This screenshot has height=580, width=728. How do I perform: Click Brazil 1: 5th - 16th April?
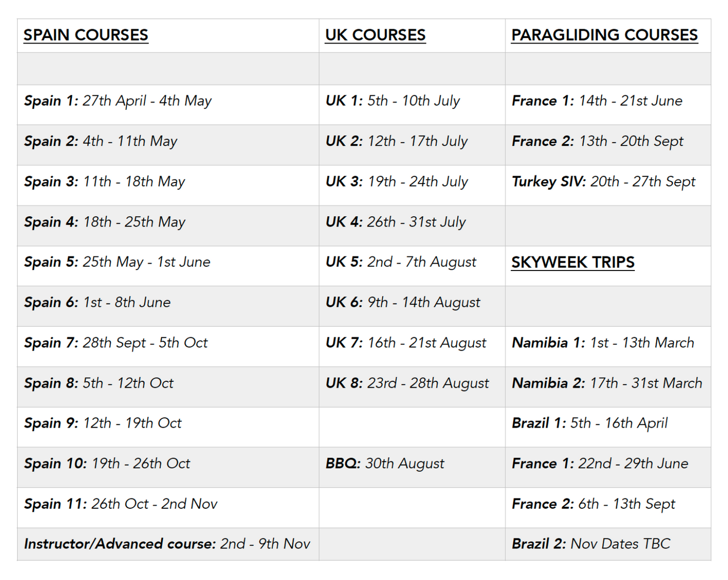pos(590,423)
